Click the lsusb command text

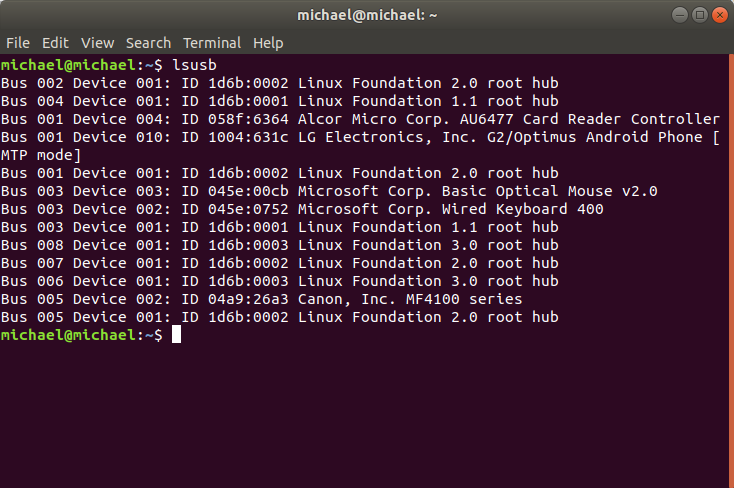194,65
